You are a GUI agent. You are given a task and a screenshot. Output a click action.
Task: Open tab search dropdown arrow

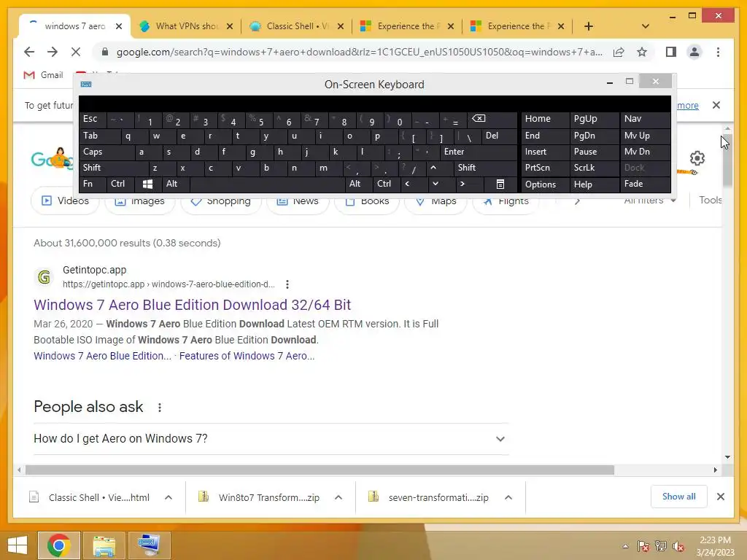pos(645,26)
